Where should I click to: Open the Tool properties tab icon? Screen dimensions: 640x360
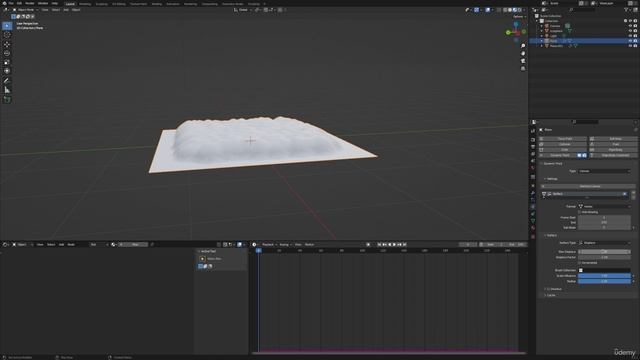(533, 131)
